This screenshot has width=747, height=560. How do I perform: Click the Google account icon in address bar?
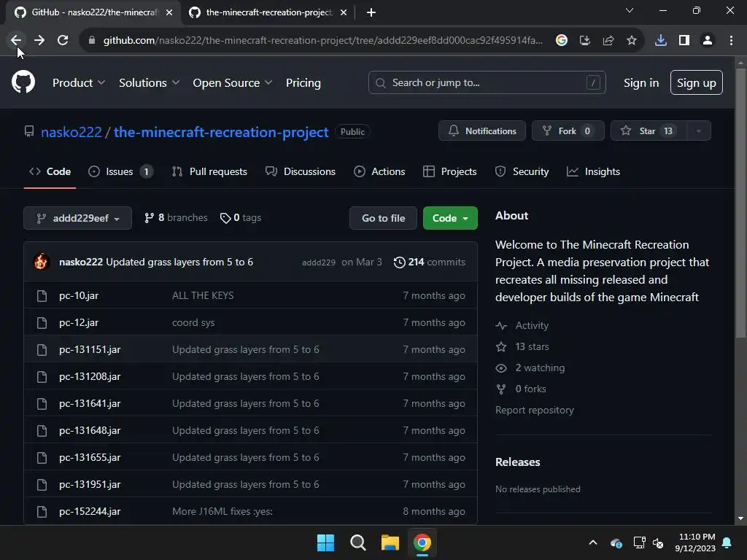562,41
